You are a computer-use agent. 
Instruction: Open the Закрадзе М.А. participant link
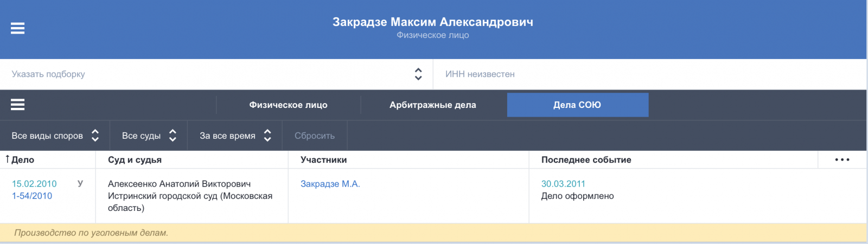tap(330, 184)
